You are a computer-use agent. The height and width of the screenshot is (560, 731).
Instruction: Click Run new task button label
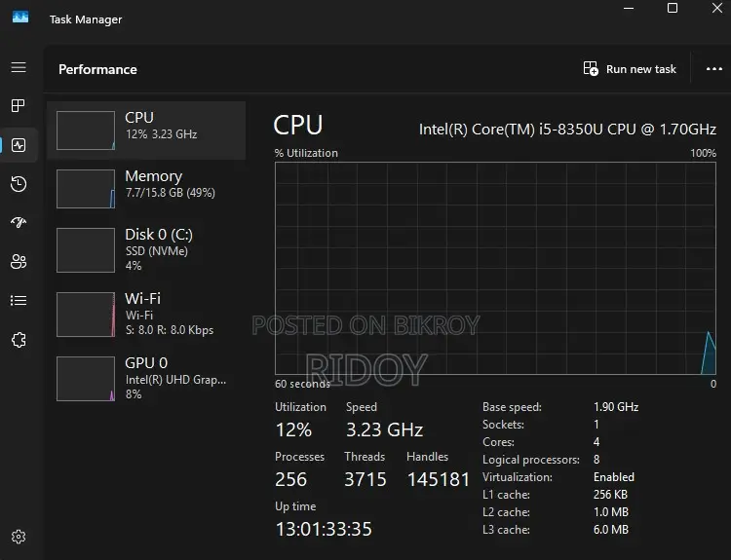(640, 69)
